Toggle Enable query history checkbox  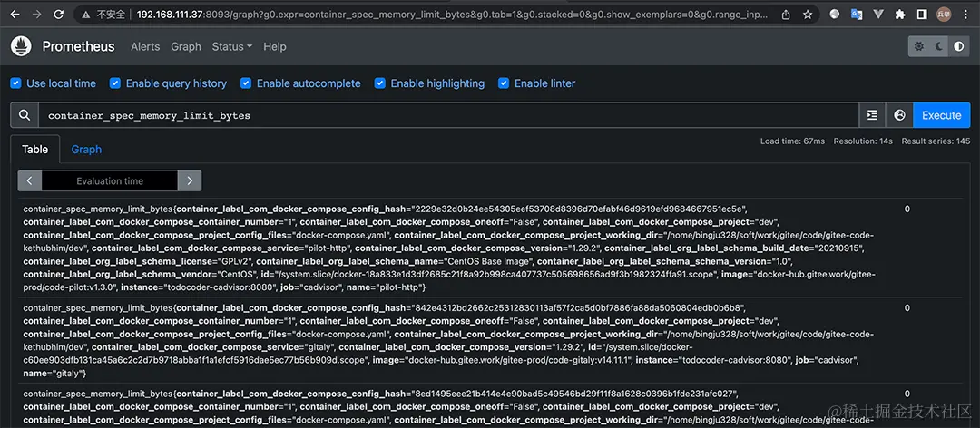[x=115, y=83]
